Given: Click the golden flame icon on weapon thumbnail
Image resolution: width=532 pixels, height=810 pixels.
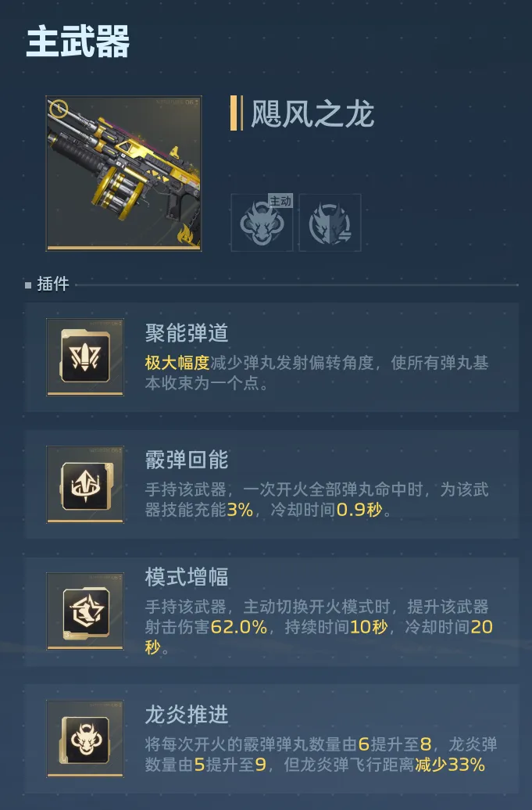Looking at the screenshot, I should [187, 235].
